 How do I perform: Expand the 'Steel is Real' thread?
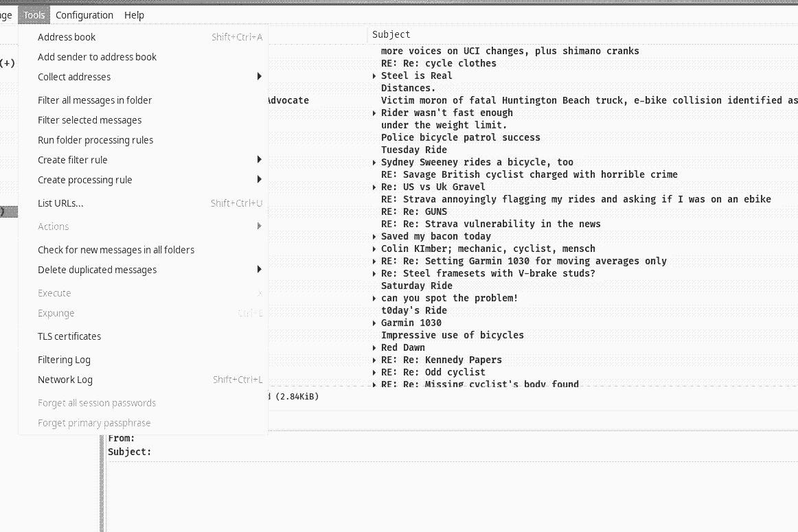[374, 76]
